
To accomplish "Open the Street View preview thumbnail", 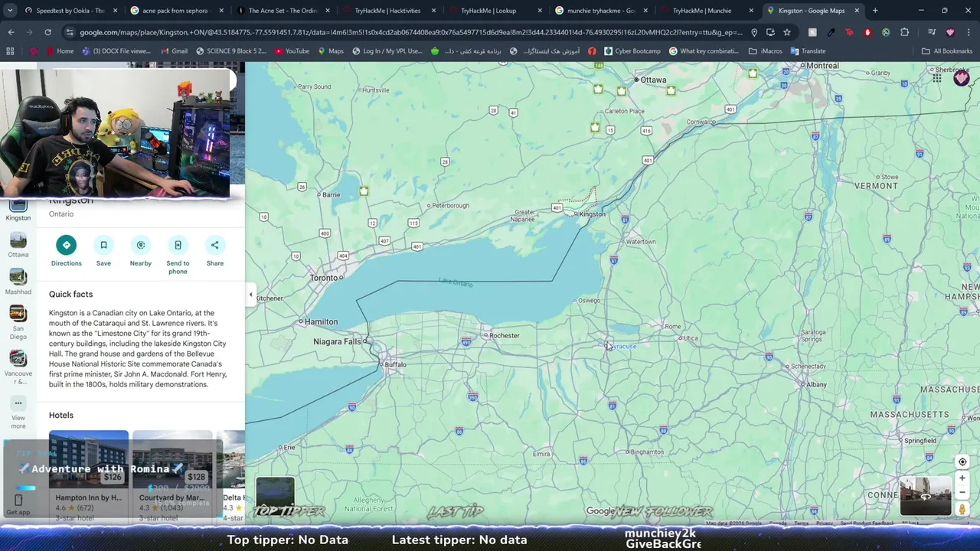I will 925,496.
